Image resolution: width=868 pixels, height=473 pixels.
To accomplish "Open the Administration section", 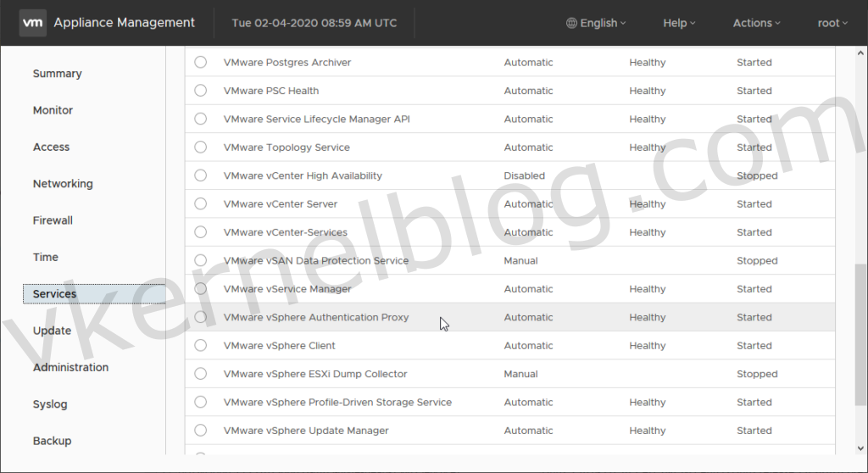I will (x=70, y=367).
